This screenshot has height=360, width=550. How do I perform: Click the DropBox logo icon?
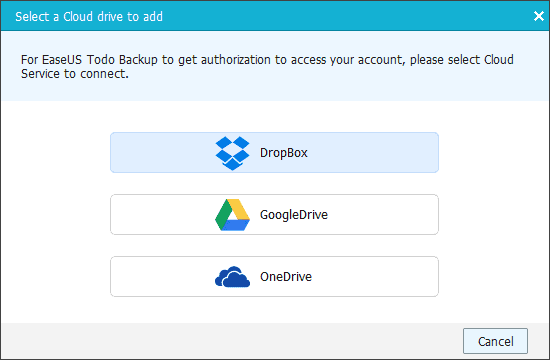tap(232, 153)
